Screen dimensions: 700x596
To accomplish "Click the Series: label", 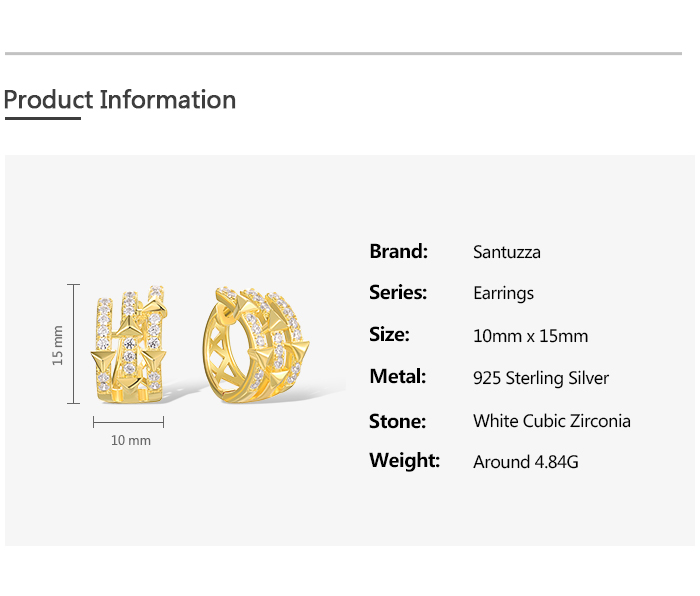I will 398,292.
